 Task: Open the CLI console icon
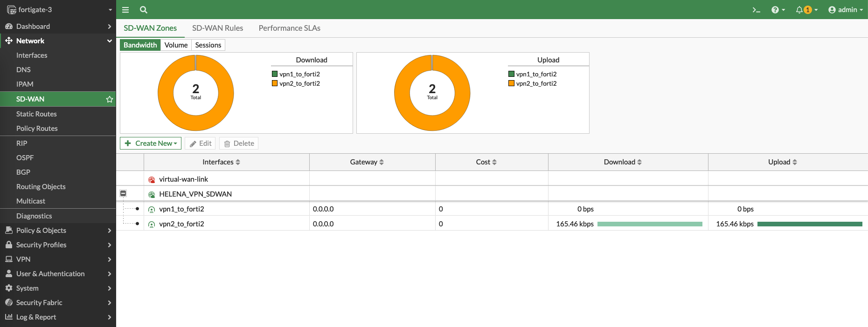point(756,10)
